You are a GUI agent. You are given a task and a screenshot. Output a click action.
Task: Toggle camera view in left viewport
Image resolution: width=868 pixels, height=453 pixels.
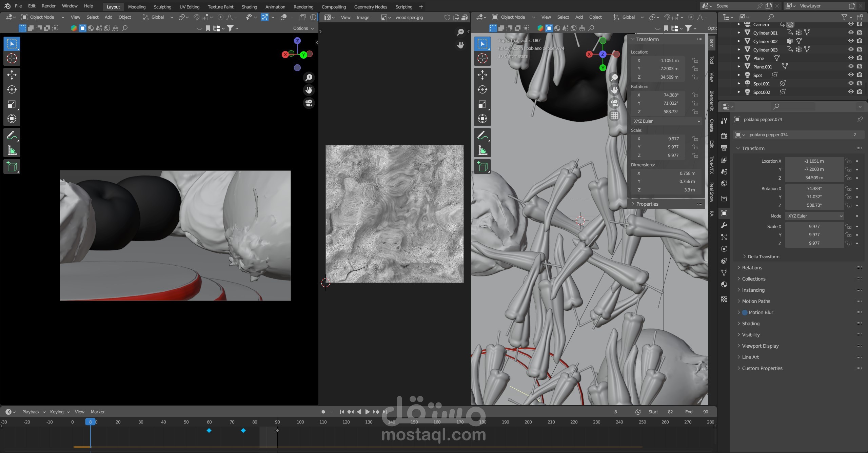(x=309, y=103)
